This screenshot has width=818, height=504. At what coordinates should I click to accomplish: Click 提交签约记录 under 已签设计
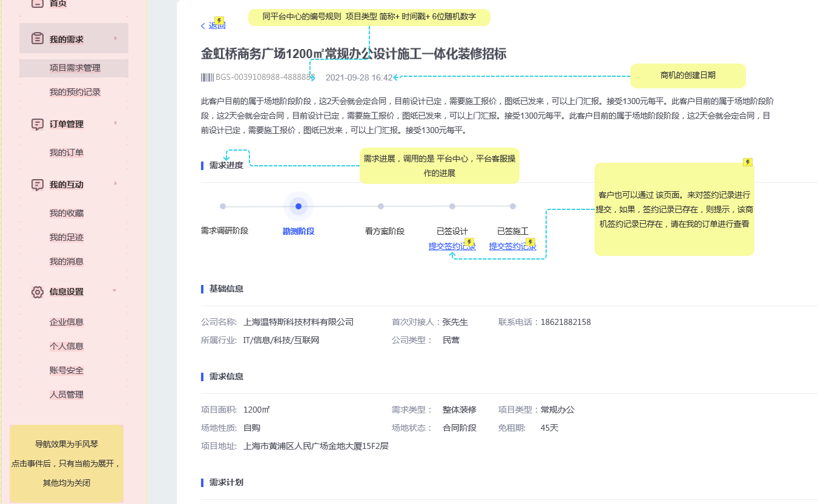452,246
